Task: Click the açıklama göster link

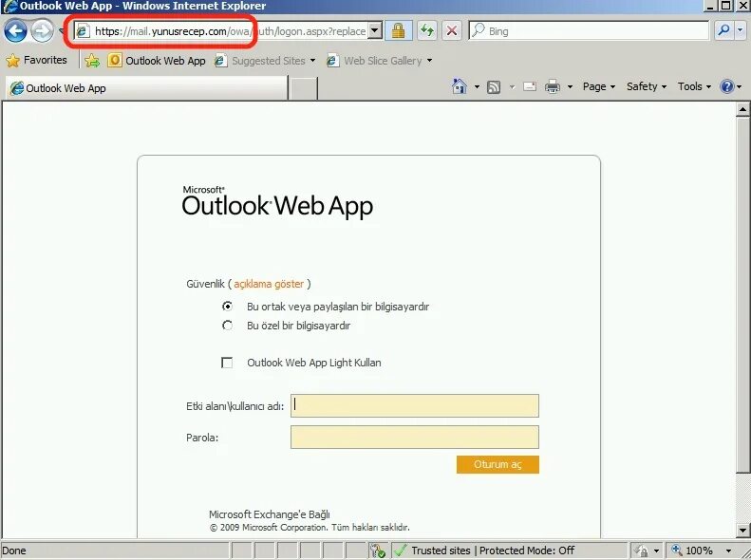Action: pos(268,284)
